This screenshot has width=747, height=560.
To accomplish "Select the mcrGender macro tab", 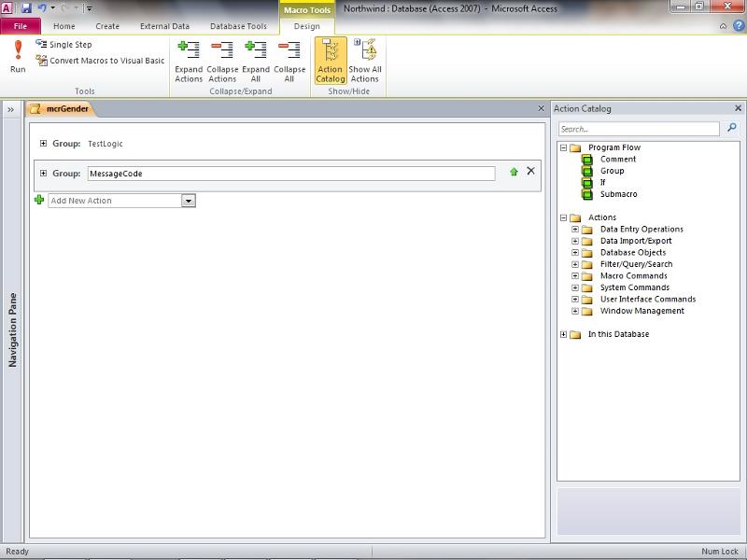I will (61, 109).
